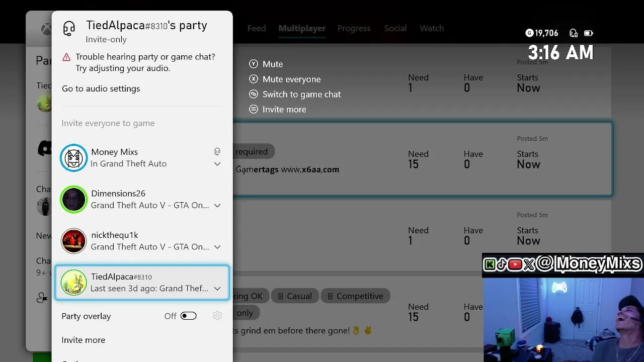
Task: Go to audio settings
Action: [101, 88]
